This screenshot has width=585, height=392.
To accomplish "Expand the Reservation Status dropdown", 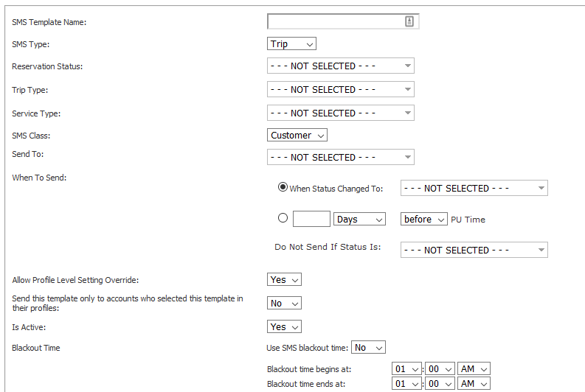I will click(x=340, y=66).
